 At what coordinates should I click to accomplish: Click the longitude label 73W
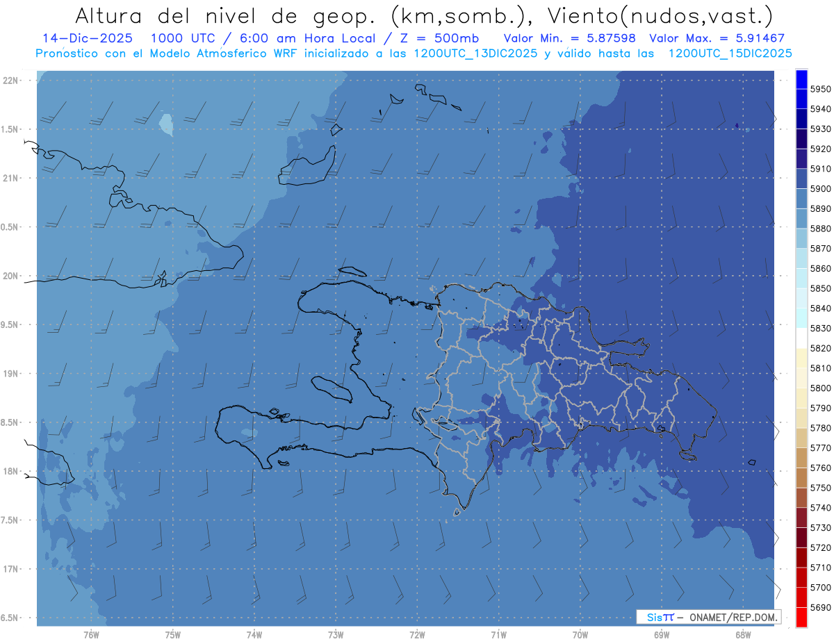(335, 635)
